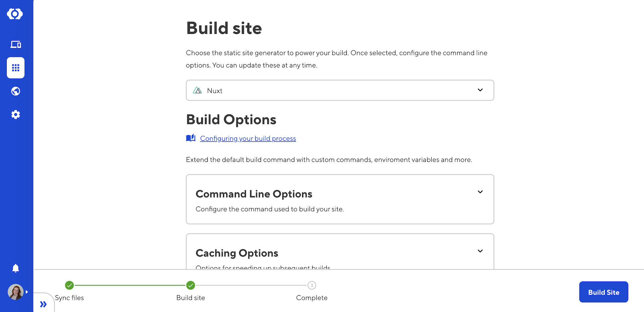Expand the sidebar with double chevron
644x312 pixels.
click(x=43, y=304)
